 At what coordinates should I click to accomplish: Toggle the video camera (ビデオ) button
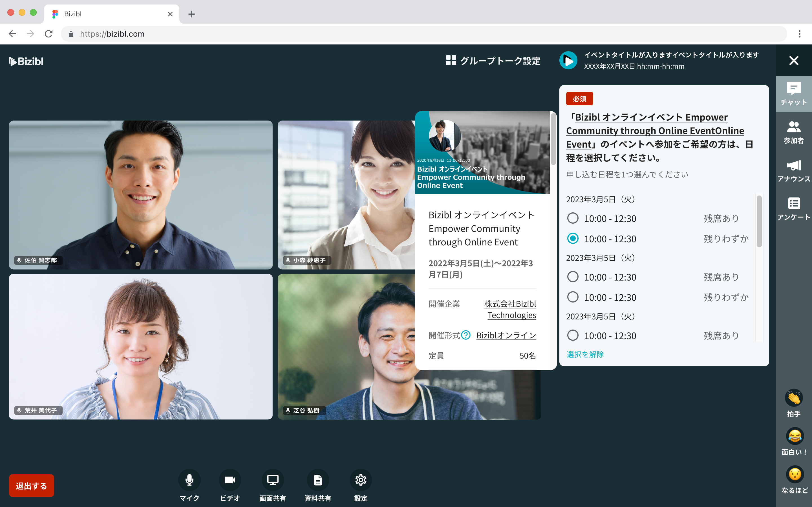pos(230,480)
